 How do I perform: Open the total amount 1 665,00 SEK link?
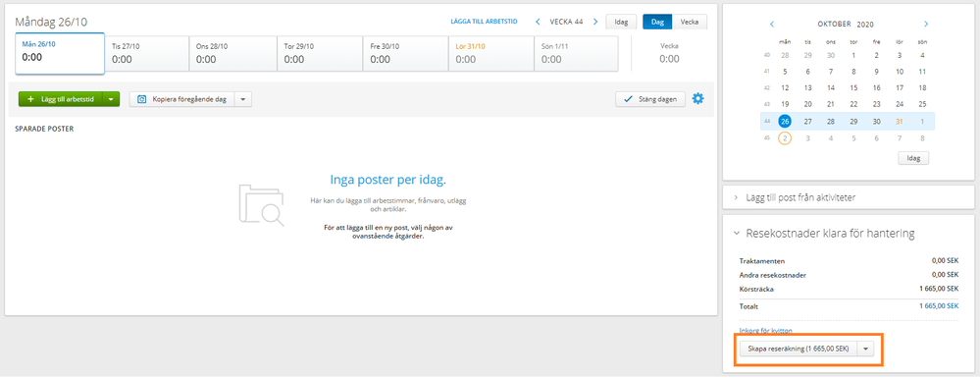[939, 306]
